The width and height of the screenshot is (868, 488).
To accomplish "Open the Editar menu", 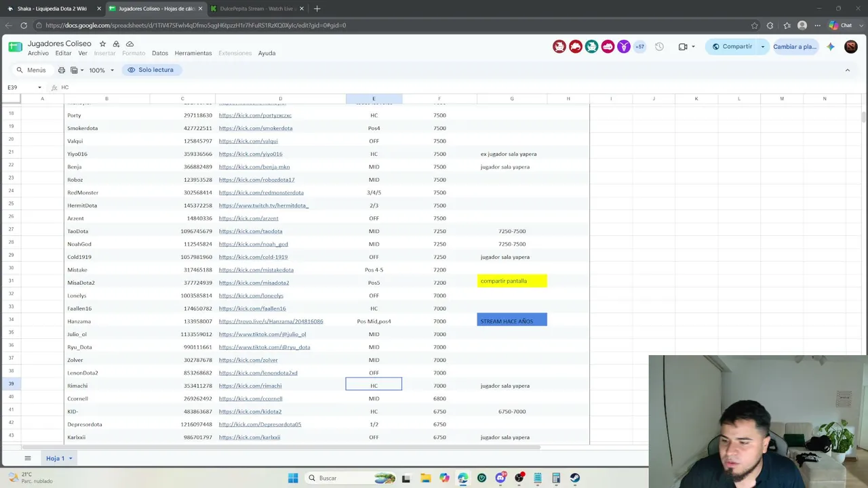I will 63,54.
